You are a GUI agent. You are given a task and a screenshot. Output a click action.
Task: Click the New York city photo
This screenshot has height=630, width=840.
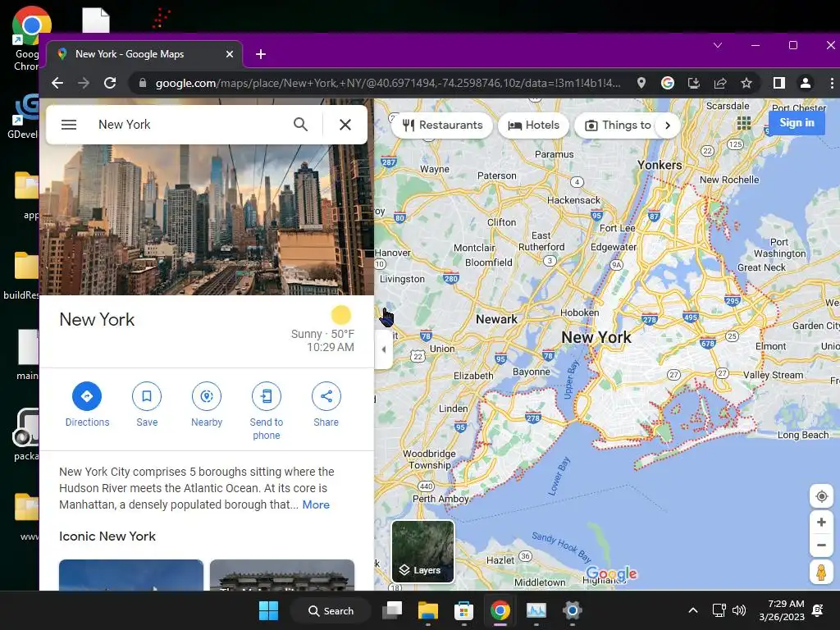pos(207,220)
